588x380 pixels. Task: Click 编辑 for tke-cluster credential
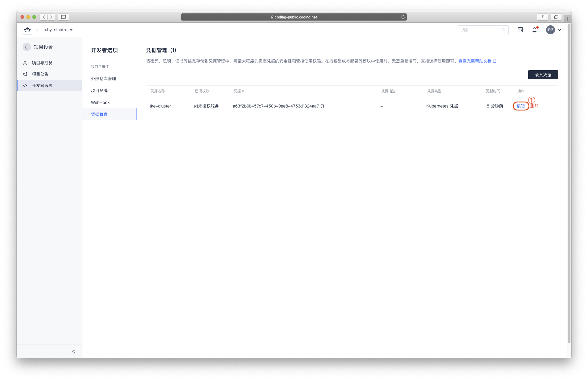tap(520, 106)
